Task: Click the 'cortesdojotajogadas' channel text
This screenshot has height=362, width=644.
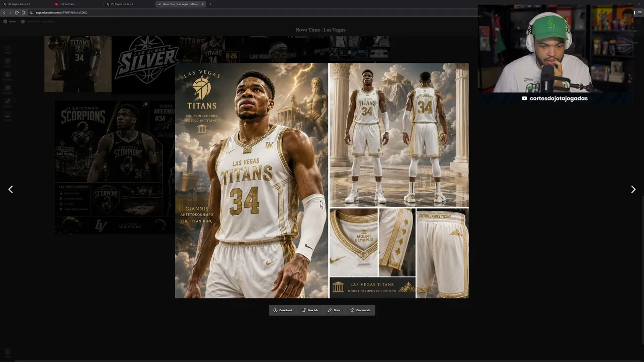Action: (x=558, y=99)
